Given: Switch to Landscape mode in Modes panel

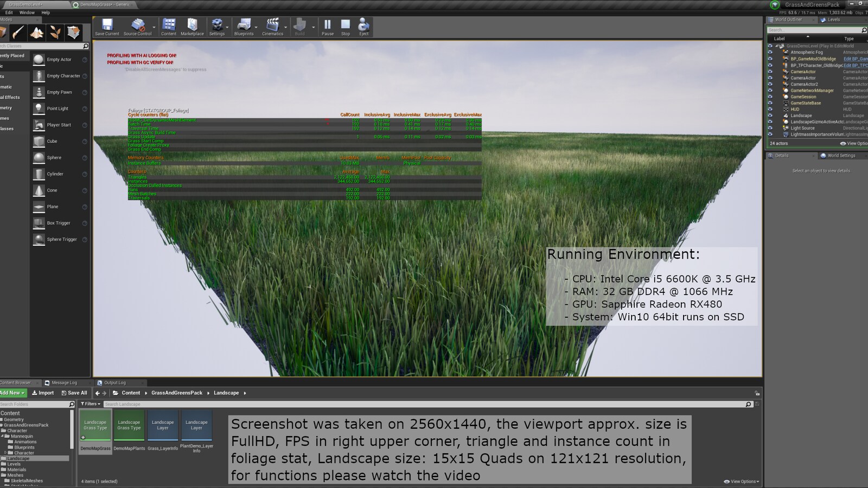Looking at the screenshot, I should click(37, 34).
